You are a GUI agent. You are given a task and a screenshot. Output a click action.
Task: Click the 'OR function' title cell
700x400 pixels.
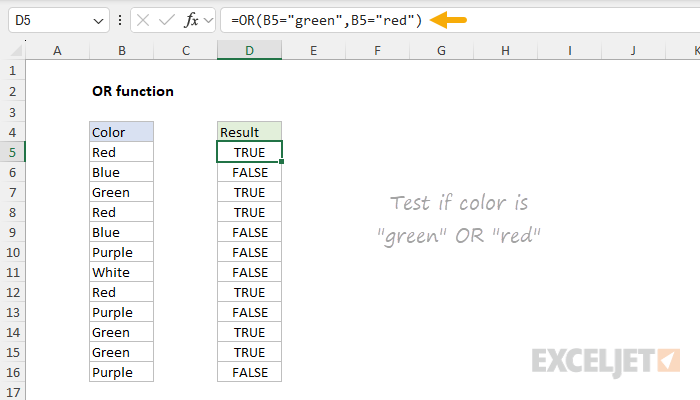tap(133, 92)
